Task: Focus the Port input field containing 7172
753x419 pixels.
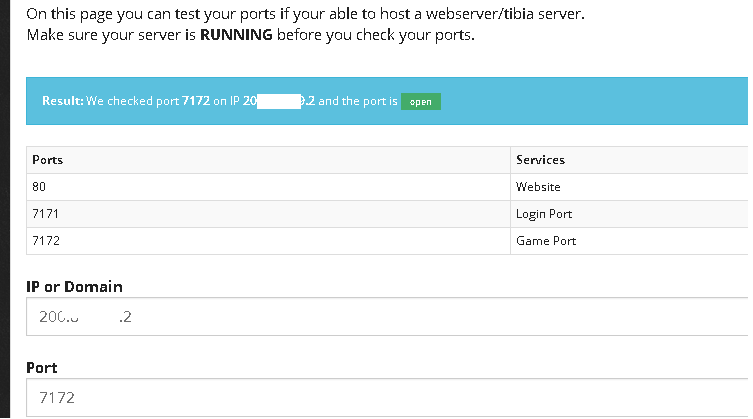Action: pyautogui.click(x=387, y=397)
